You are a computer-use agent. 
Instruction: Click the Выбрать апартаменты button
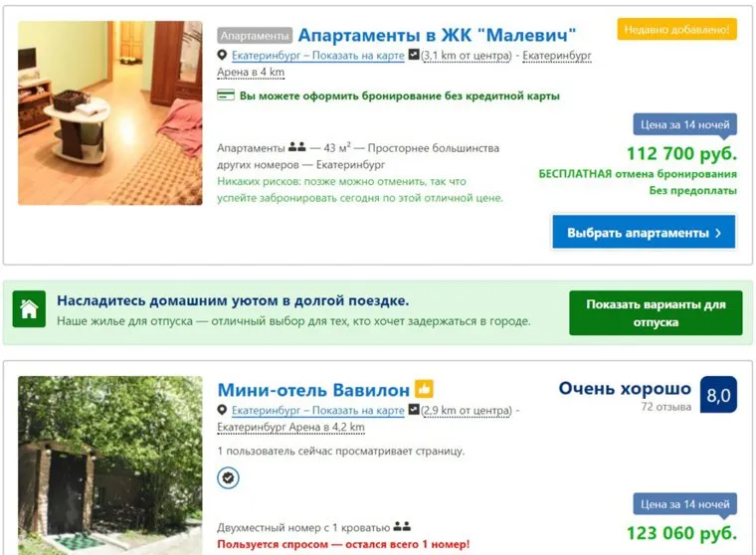coord(644,233)
